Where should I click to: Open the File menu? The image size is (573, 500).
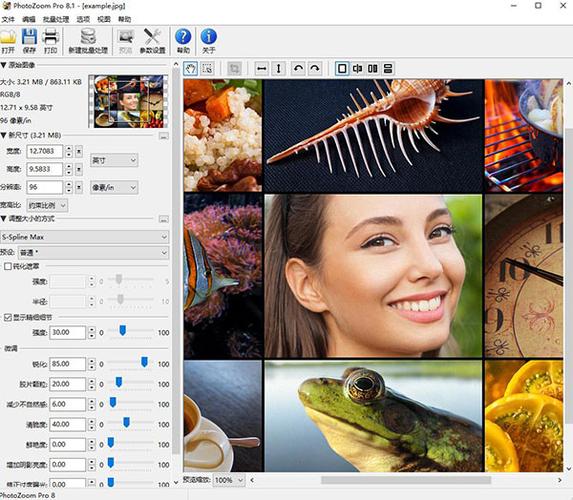[x=8, y=19]
